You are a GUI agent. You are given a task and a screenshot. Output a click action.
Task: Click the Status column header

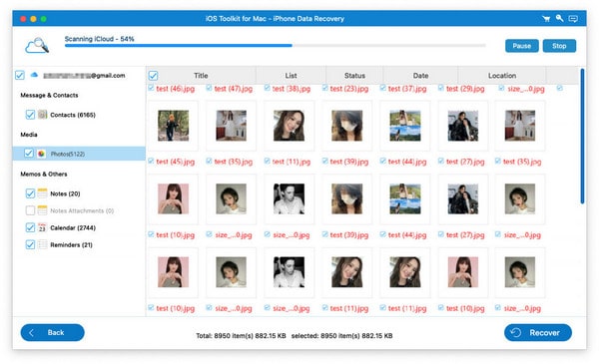click(354, 76)
